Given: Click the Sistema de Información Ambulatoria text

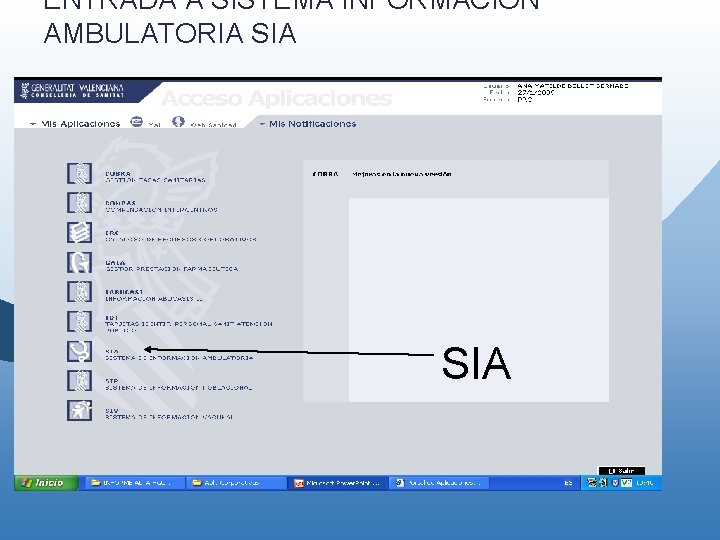Looking at the screenshot, I should [x=179, y=358].
